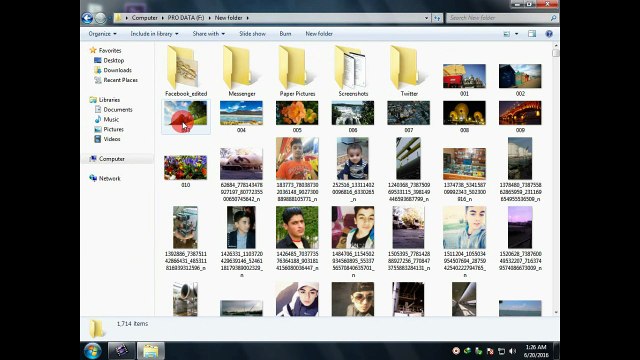Click the Libraries heading
Image resolution: width=640 pixels, height=360 pixels.
point(104,100)
